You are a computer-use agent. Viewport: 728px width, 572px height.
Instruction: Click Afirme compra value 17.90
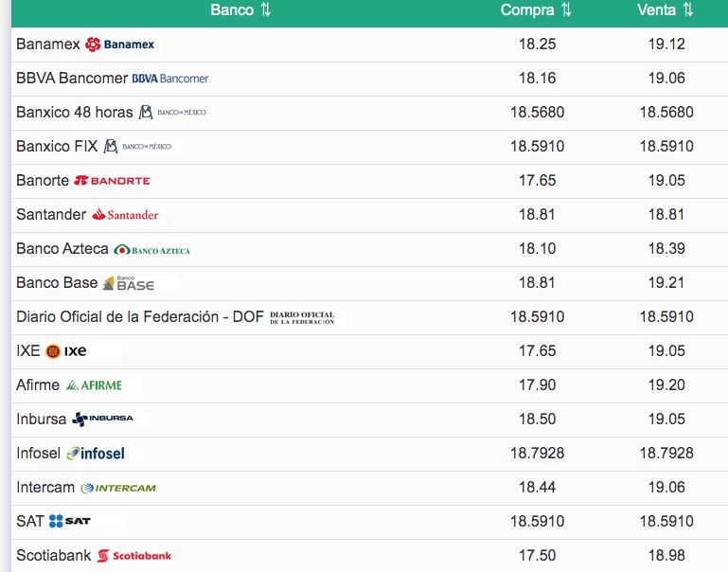pos(537,384)
